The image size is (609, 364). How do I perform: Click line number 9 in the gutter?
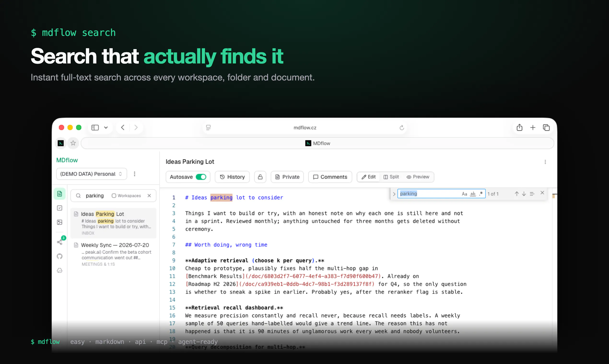click(174, 261)
